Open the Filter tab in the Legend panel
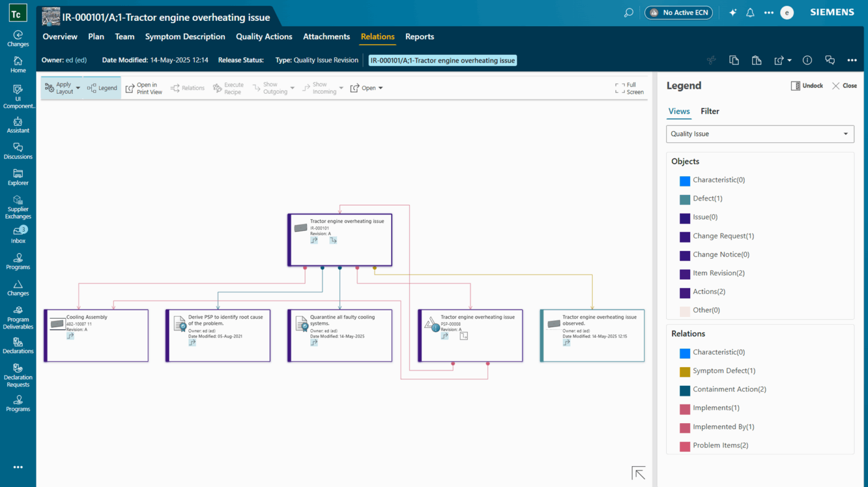This screenshot has height=487, width=868. [710, 111]
